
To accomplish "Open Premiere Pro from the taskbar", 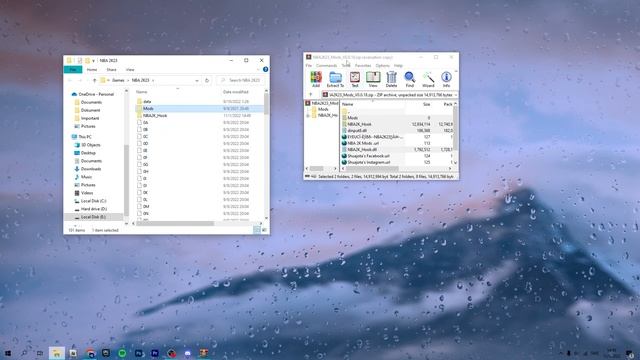I will click(155, 353).
